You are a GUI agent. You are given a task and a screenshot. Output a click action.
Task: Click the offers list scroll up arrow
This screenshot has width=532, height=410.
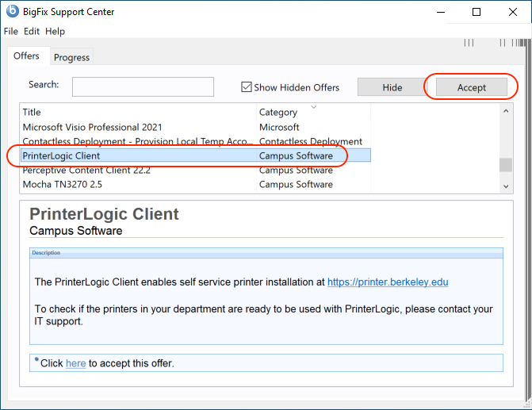(x=506, y=111)
